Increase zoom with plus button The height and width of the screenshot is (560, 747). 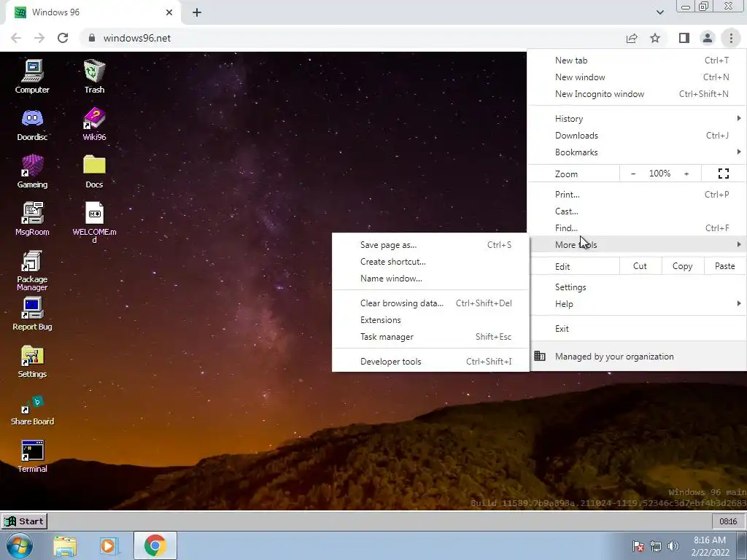click(686, 174)
